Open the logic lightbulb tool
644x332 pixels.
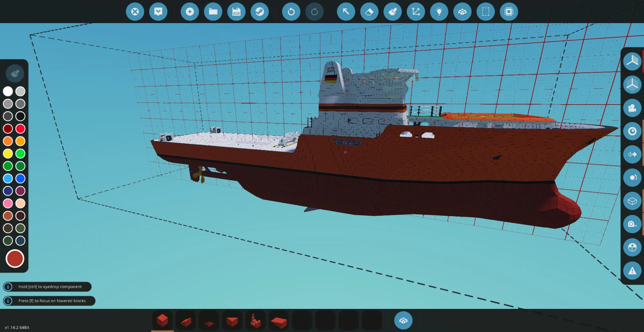tap(439, 12)
